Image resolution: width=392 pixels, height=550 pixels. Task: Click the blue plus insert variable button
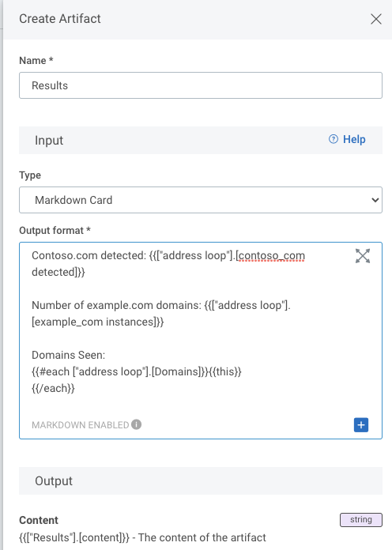click(x=361, y=425)
